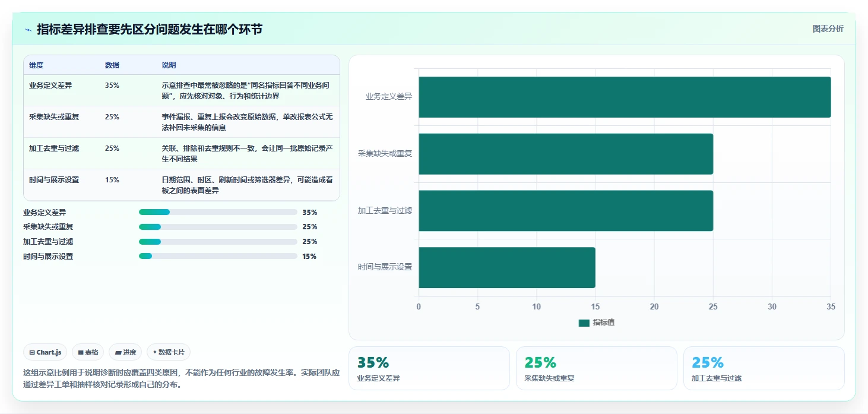This screenshot has height=414, width=868.
Task: Click the x-axis tick labeled 5
Action: tap(477, 306)
